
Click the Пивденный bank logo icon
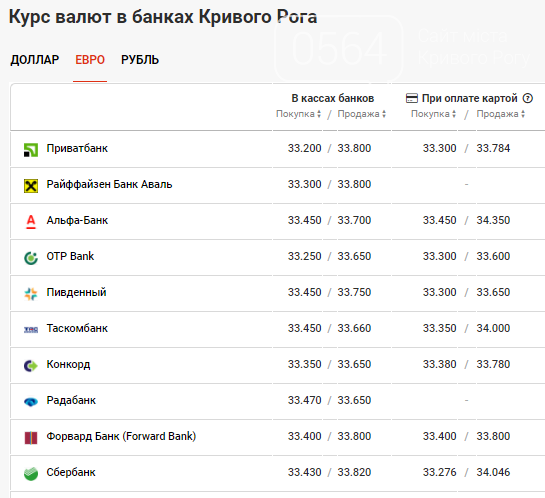tap(31, 294)
